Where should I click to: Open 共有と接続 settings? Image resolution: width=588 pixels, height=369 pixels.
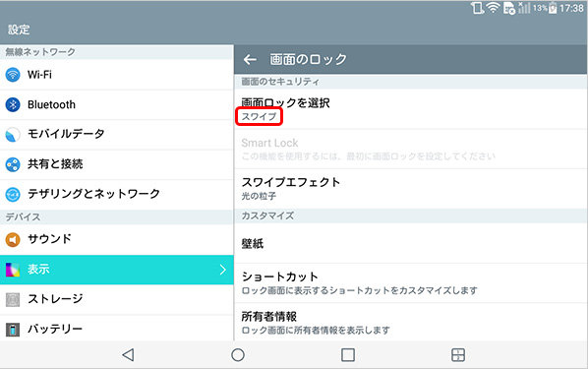(117, 164)
